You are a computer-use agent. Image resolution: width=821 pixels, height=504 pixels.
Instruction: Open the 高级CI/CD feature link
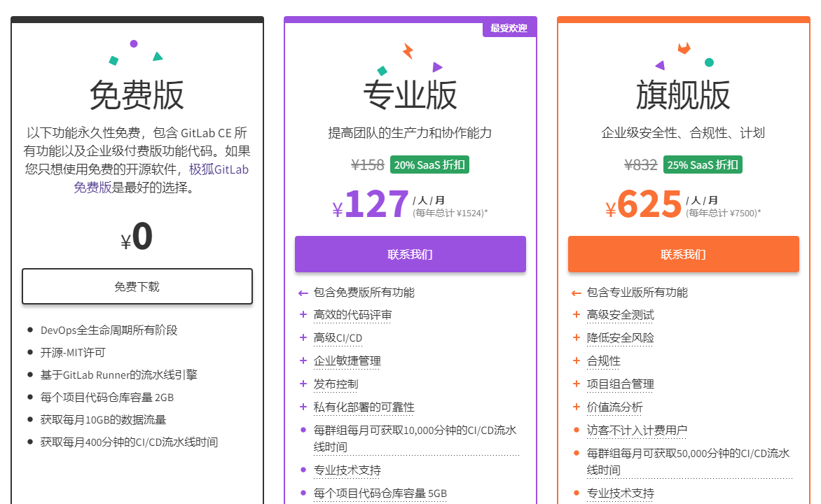[338, 338]
